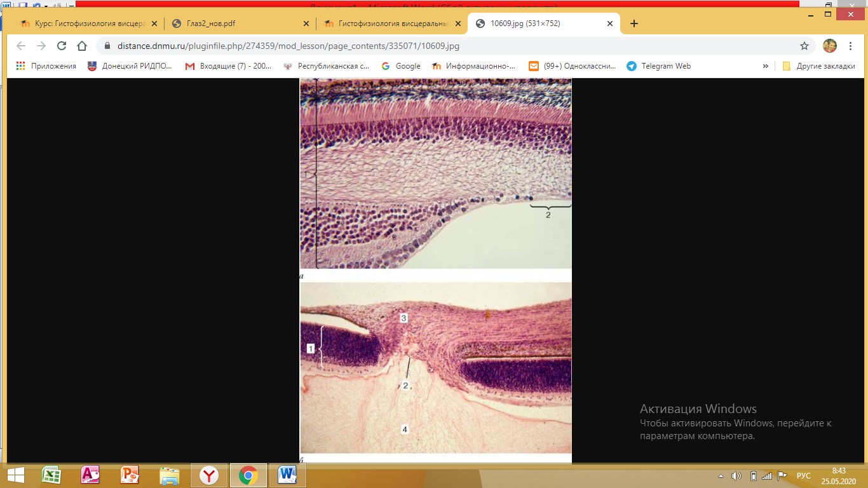Open the Одноклассники bookmark
Screen dimensions: 868x488
point(573,66)
